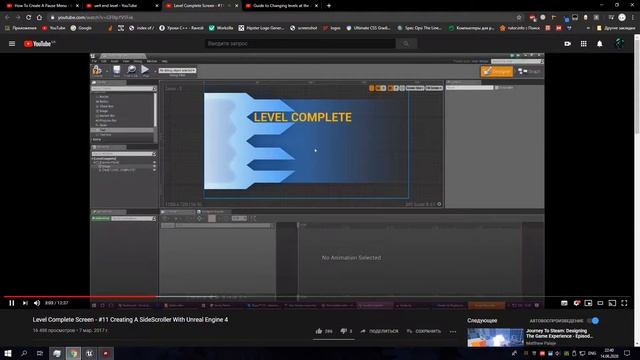Bookmark this page with the star

[519, 17]
